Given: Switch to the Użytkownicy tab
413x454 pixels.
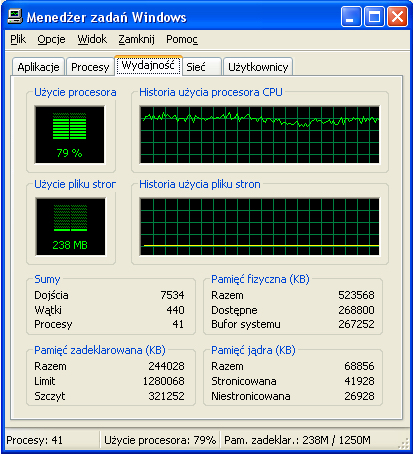Looking at the screenshot, I should (x=258, y=67).
